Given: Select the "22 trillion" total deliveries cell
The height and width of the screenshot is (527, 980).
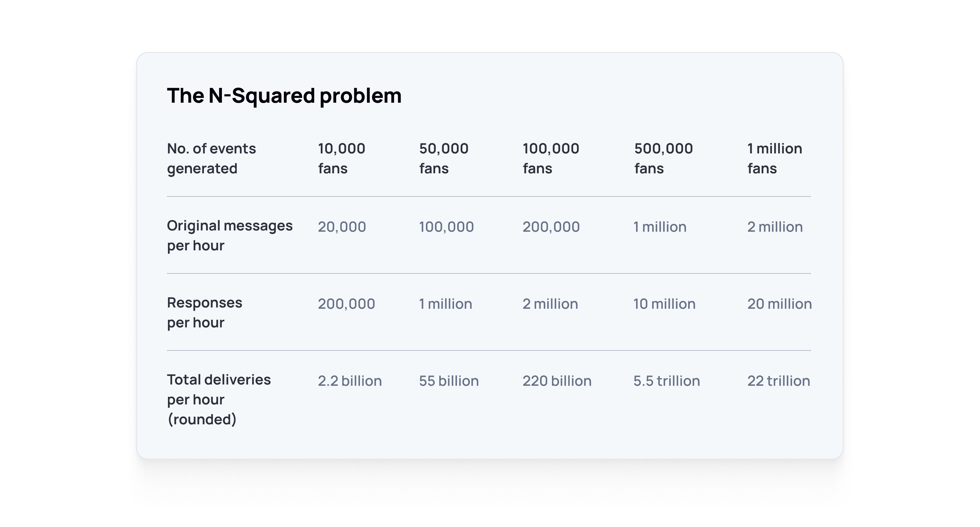Looking at the screenshot, I should point(778,381).
